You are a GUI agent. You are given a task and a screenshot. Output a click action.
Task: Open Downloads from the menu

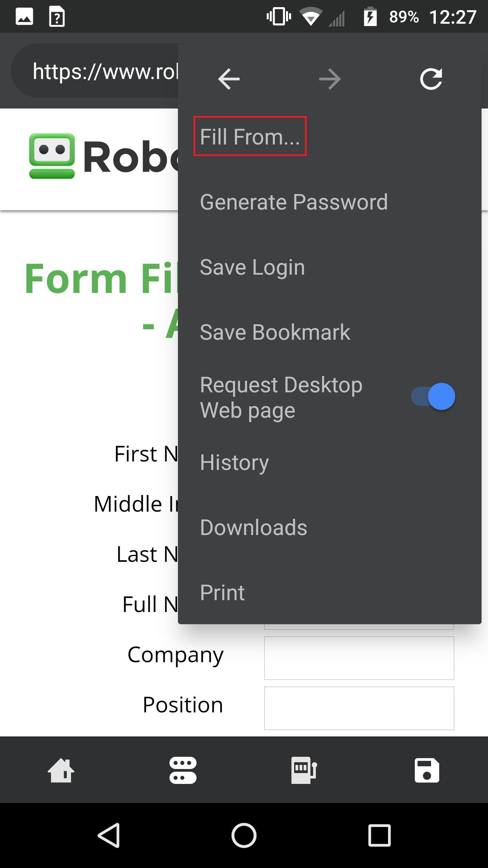[x=253, y=527]
